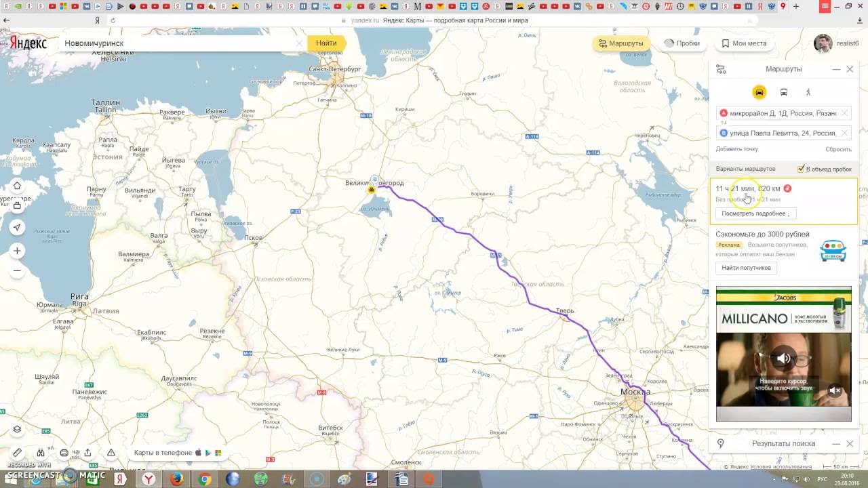Activate the ruler distance tool
This screenshot has height=488, width=868.
point(17,453)
